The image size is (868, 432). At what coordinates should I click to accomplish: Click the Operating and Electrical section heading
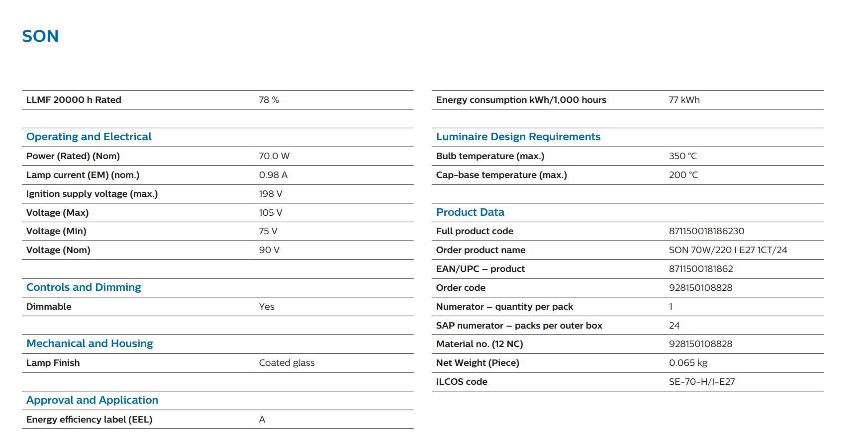pos(89,137)
